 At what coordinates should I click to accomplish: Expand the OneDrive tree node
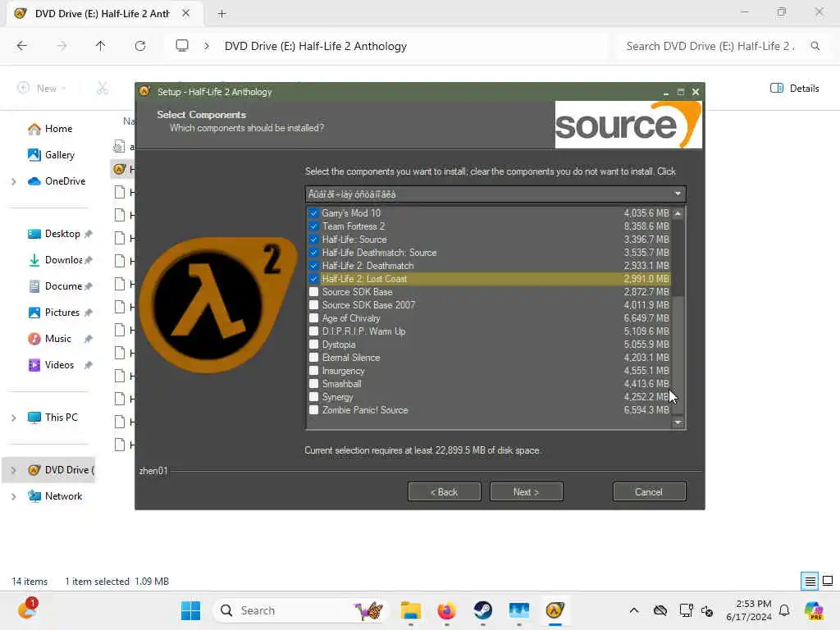13,181
